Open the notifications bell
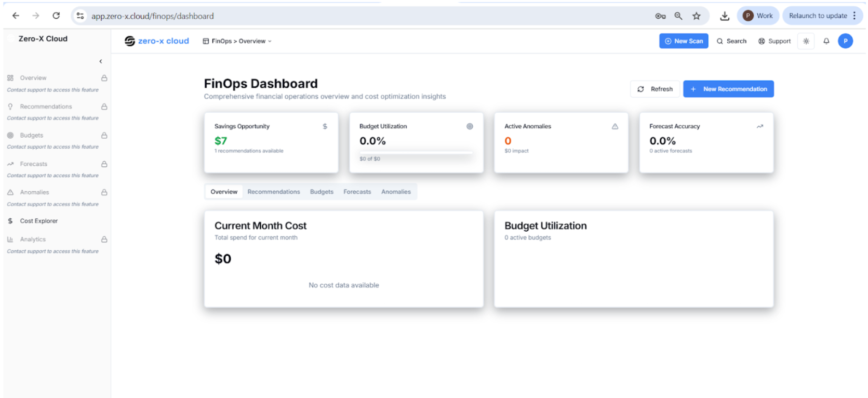868x398 pixels. tap(826, 41)
